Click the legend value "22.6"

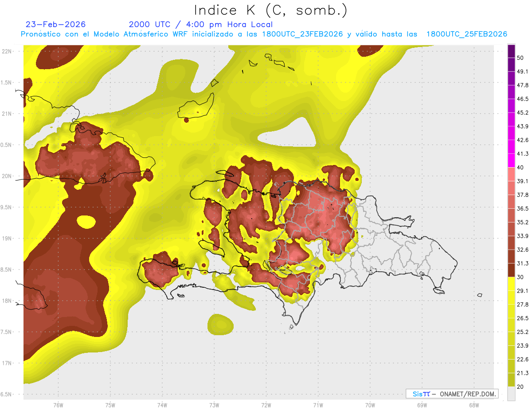(x=523, y=360)
